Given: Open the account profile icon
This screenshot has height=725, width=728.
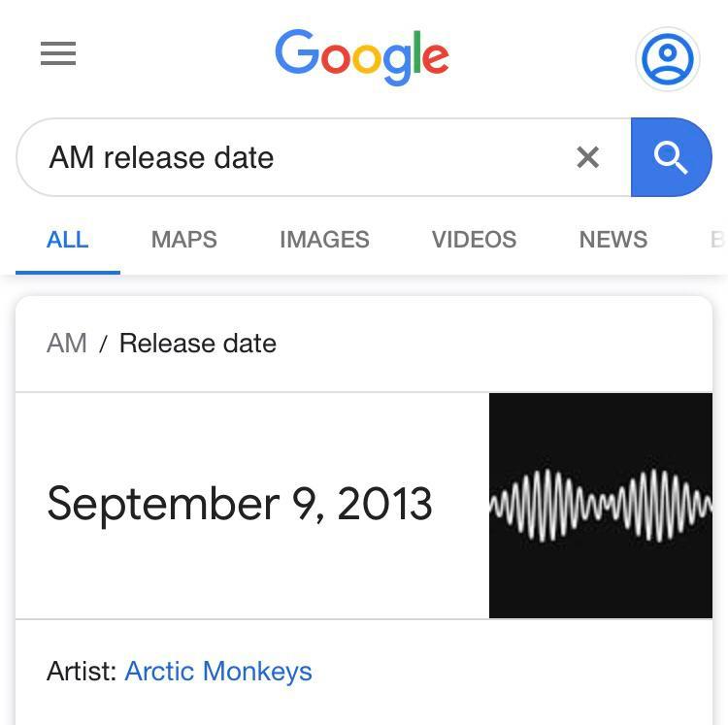Looking at the screenshot, I should coord(667,58).
